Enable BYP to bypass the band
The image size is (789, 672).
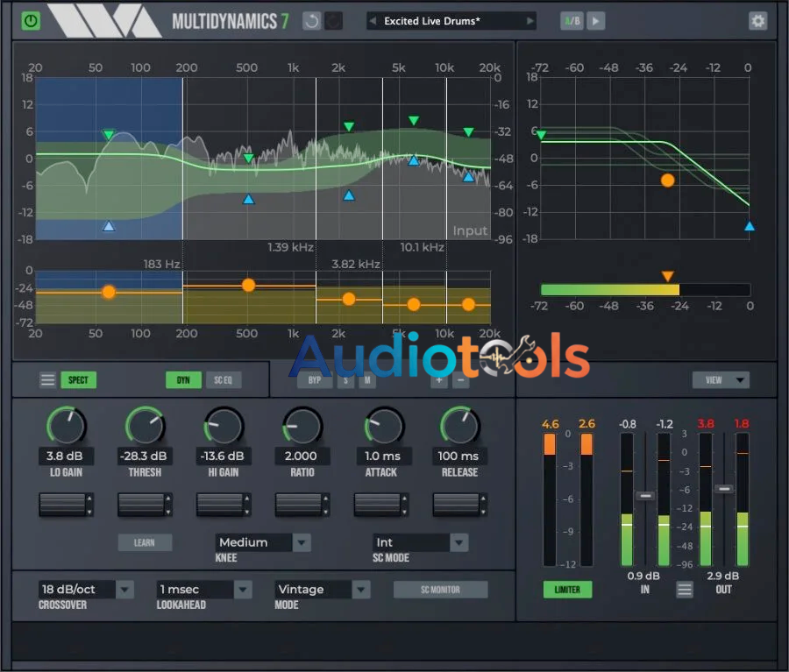point(315,379)
